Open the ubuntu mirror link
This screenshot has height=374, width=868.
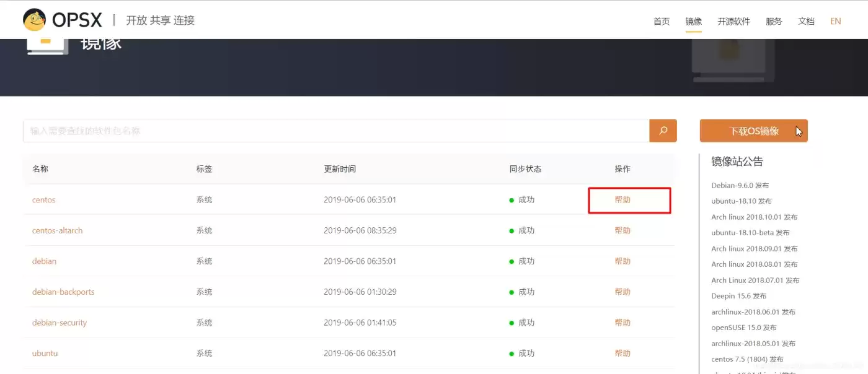(45, 353)
